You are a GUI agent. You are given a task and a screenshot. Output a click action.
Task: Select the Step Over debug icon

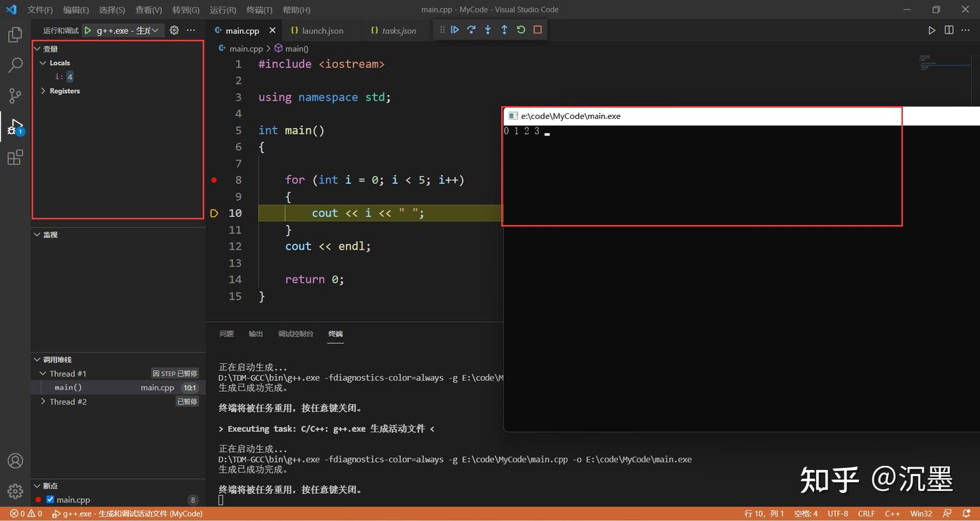click(471, 30)
